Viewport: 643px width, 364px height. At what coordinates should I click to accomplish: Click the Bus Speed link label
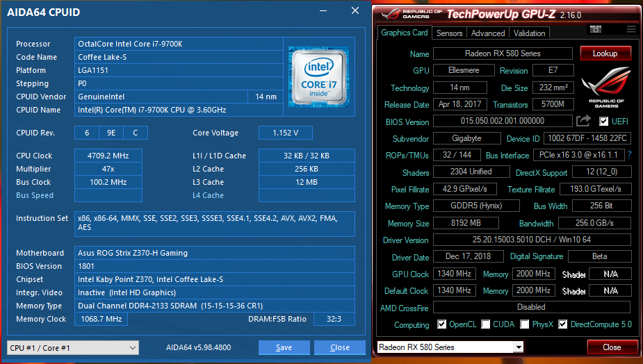click(x=35, y=195)
